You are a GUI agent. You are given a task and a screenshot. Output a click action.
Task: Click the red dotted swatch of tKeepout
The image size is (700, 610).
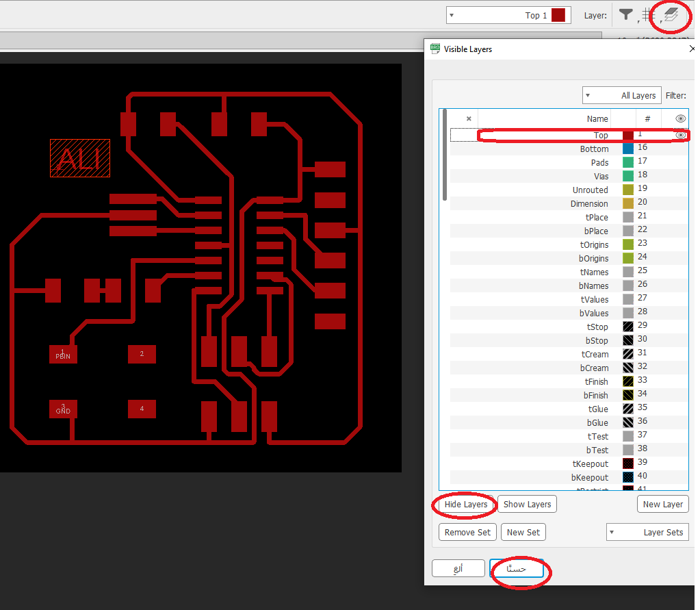click(x=627, y=463)
